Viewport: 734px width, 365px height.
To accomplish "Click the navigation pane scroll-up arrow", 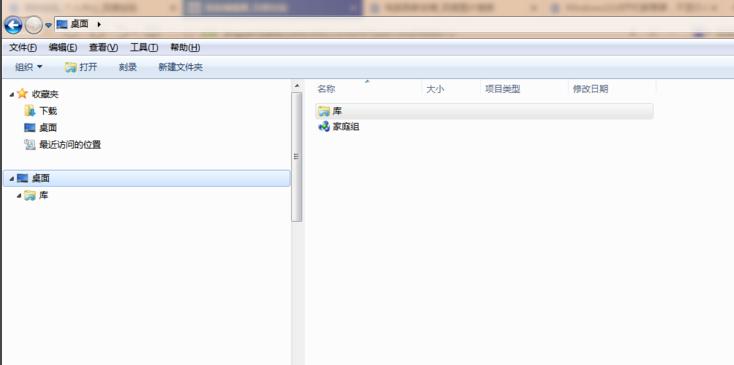I will click(x=296, y=86).
